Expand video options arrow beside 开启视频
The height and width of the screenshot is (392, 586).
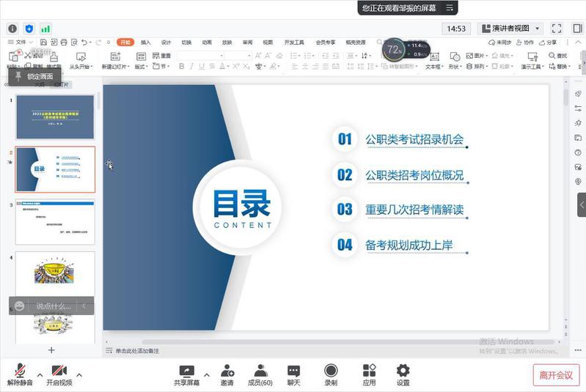pos(79,374)
